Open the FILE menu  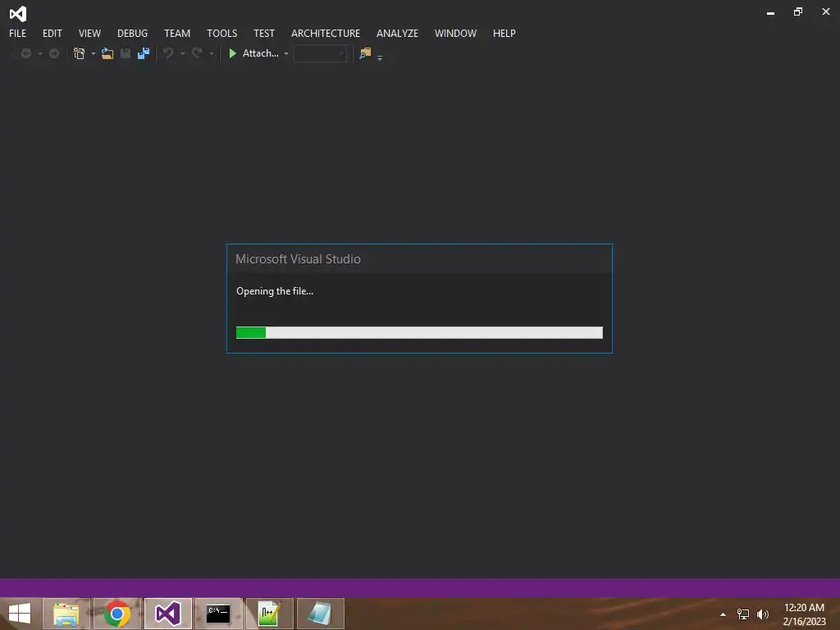point(18,33)
